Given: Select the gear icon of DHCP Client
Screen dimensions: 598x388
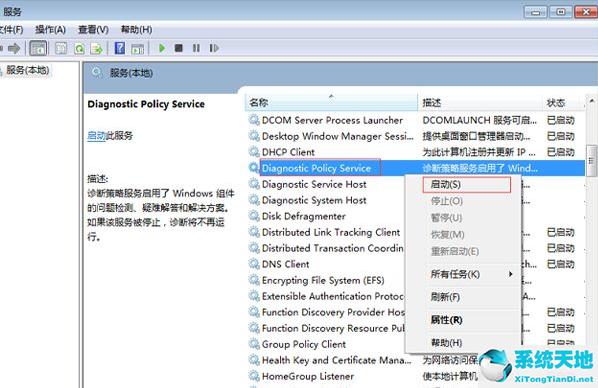Looking at the screenshot, I should coord(254,152).
